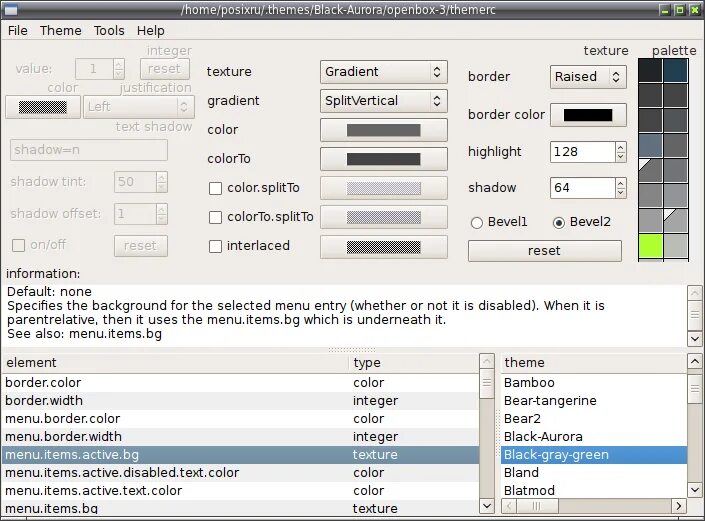Click the window menu icon in title bar
705x521 pixels.
(x=10, y=9)
